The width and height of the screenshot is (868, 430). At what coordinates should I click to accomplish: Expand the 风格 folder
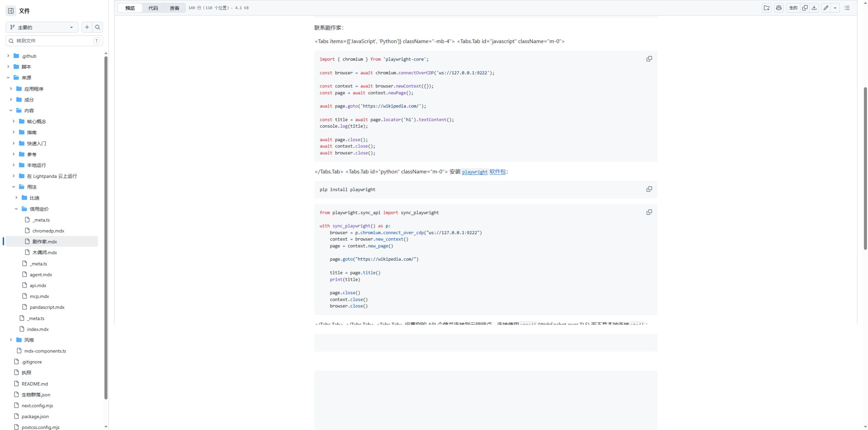[x=11, y=340]
